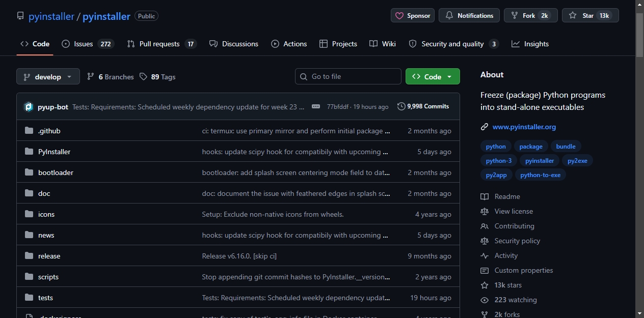Click the repository icon beside pyinstaller owner
Screen dimensions: 644x318
click(x=20, y=16)
